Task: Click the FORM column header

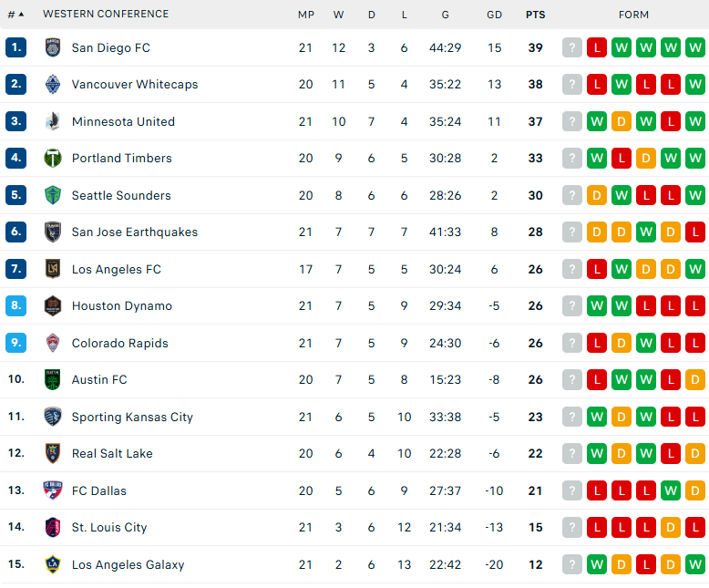Action: tap(633, 15)
